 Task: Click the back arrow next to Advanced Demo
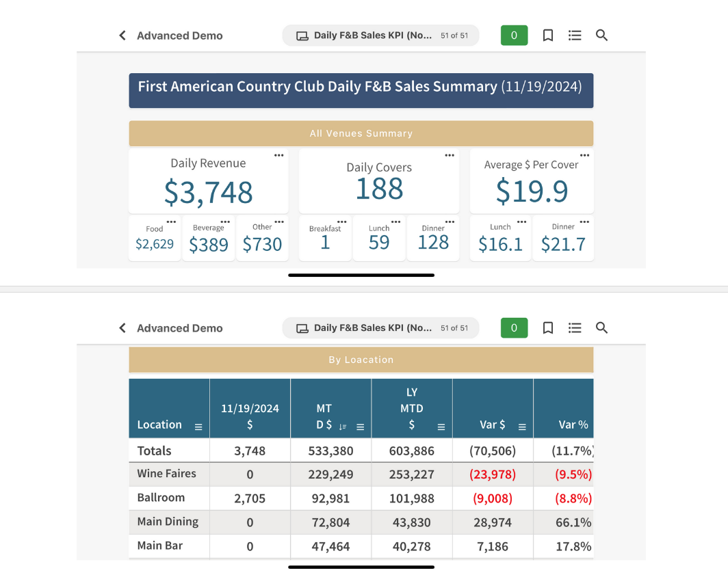click(122, 35)
